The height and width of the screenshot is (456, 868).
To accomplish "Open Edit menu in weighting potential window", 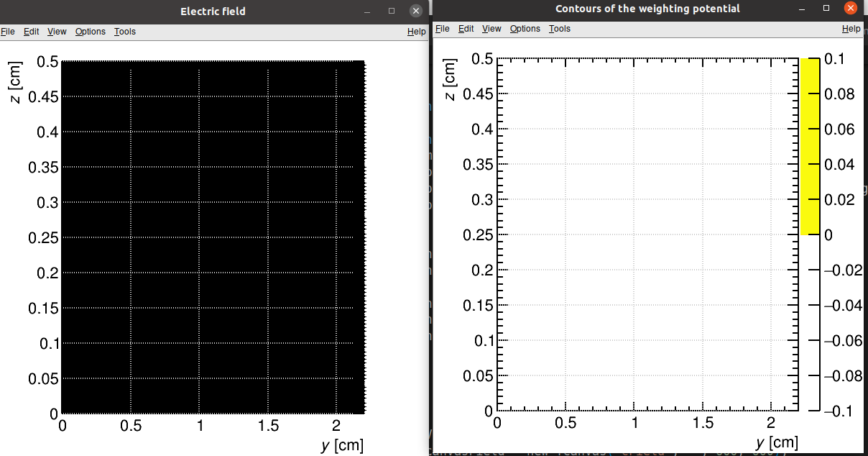I will (466, 29).
